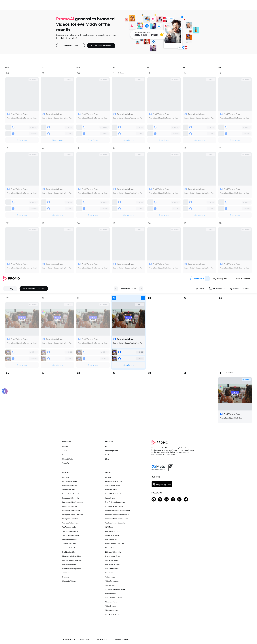Expand Show 9 more on October 2
Screen dimensions: 257x644
[164, 140]
